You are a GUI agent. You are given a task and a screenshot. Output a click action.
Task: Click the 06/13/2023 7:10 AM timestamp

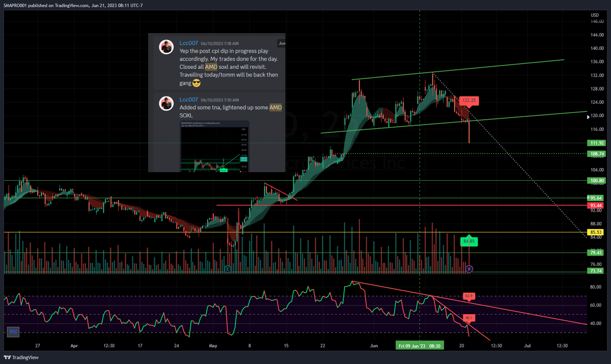click(219, 100)
